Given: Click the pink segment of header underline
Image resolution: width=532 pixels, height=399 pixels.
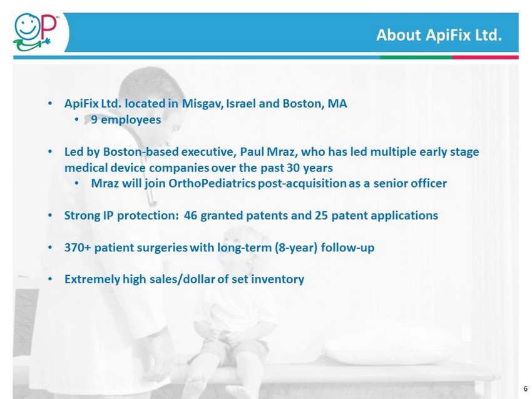Looking at the screenshot, I should click(x=485, y=58).
